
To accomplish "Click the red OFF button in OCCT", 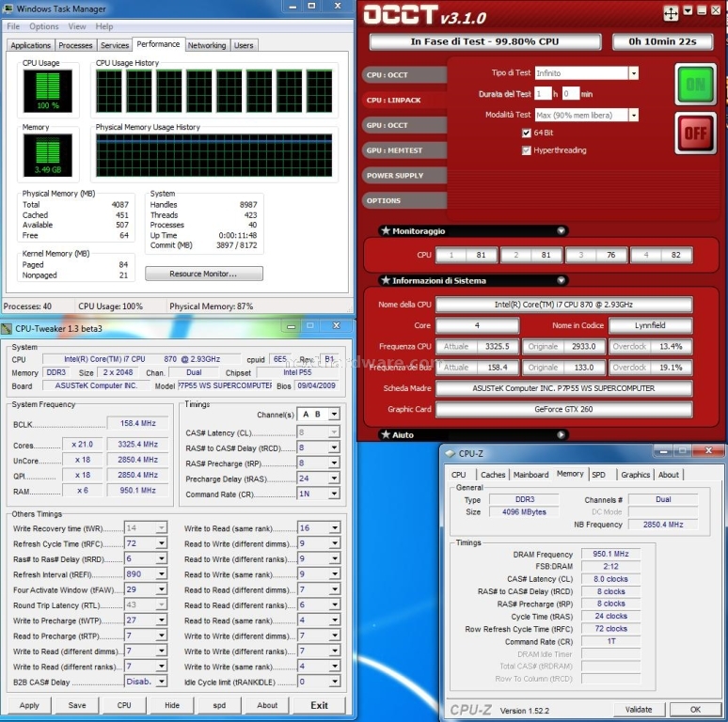I will click(x=695, y=133).
